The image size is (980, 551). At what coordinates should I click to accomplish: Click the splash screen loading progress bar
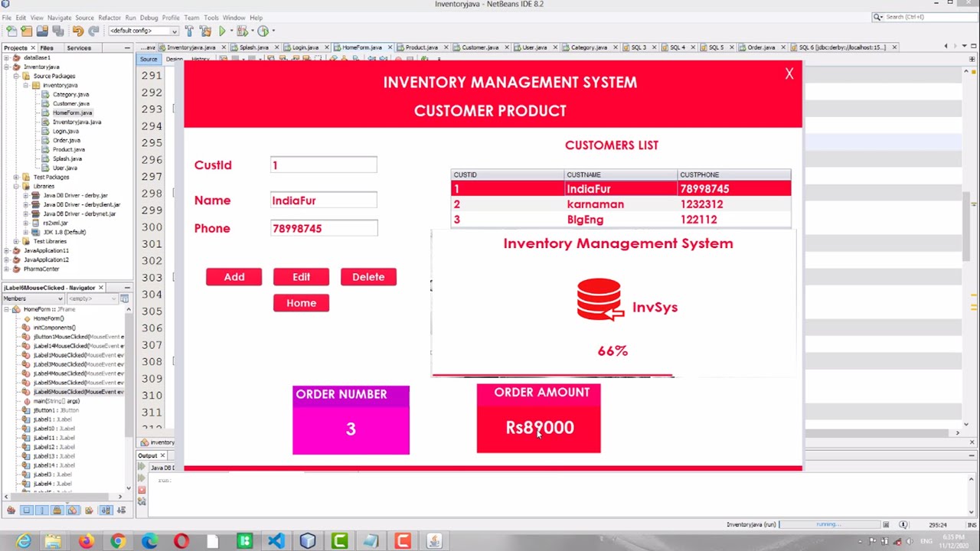coord(553,376)
